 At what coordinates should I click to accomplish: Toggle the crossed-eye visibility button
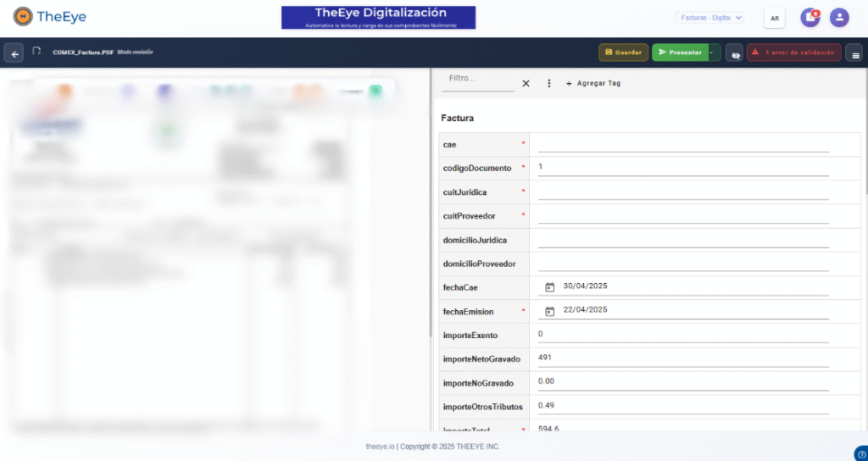tap(734, 53)
